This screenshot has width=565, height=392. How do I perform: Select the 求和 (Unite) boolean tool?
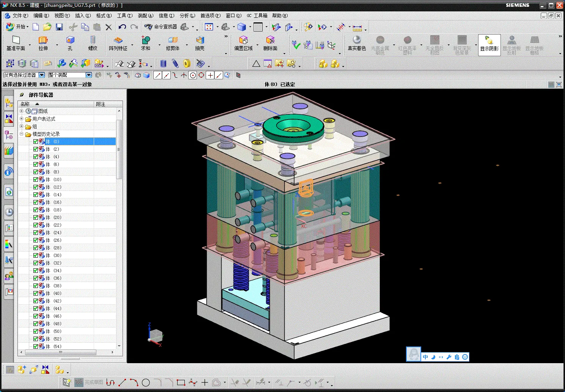[146, 40]
